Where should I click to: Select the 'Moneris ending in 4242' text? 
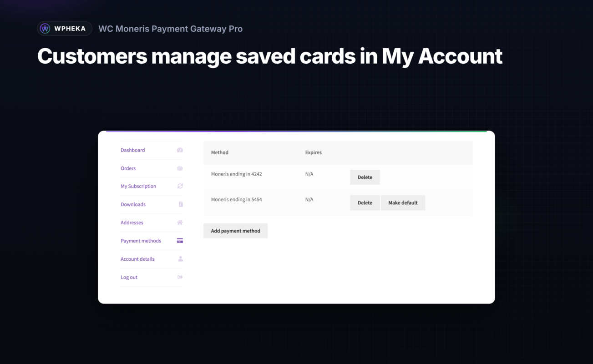point(237,174)
